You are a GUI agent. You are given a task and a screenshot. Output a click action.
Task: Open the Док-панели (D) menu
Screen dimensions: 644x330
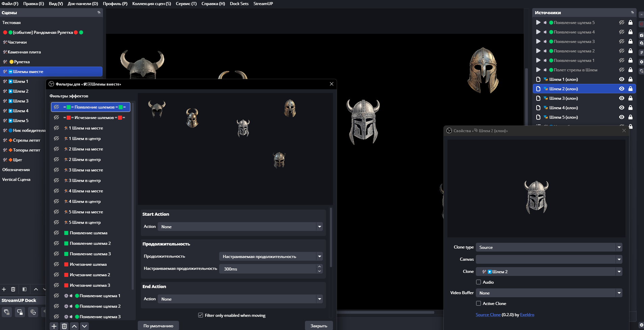coord(83,4)
